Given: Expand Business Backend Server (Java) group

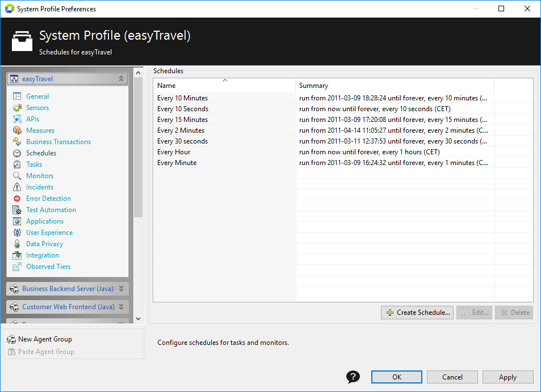Looking at the screenshot, I should point(121,289).
